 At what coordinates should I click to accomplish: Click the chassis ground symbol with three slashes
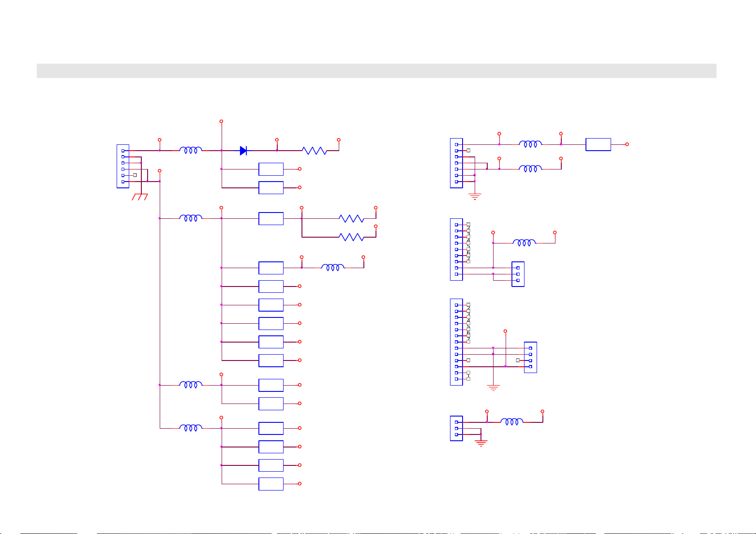pos(140,197)
